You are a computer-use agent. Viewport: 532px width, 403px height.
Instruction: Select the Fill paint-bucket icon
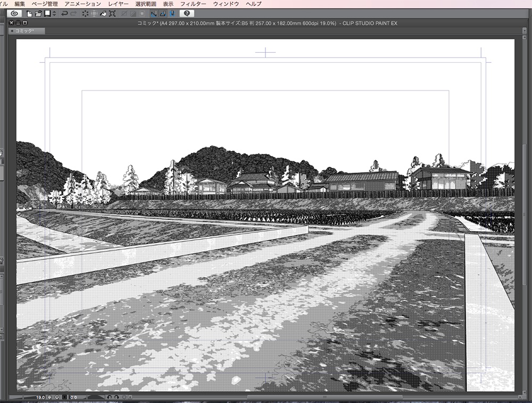click(x=103, y=14)
